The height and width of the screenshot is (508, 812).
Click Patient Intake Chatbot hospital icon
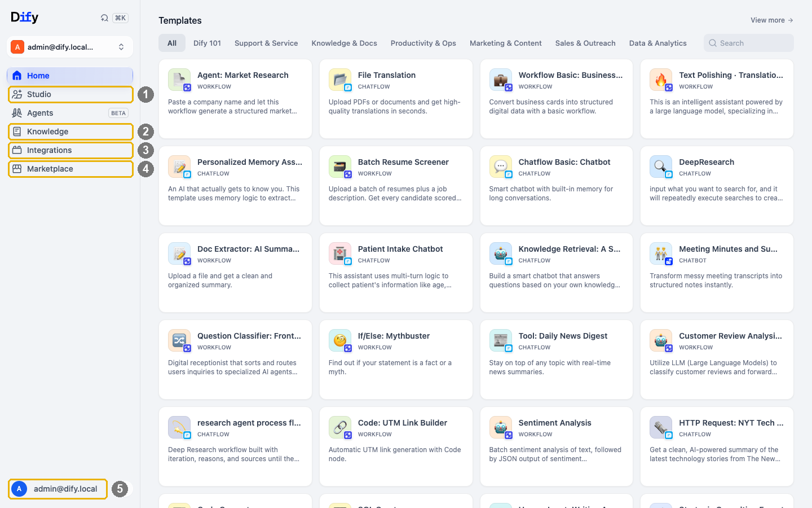pos(340,253)
